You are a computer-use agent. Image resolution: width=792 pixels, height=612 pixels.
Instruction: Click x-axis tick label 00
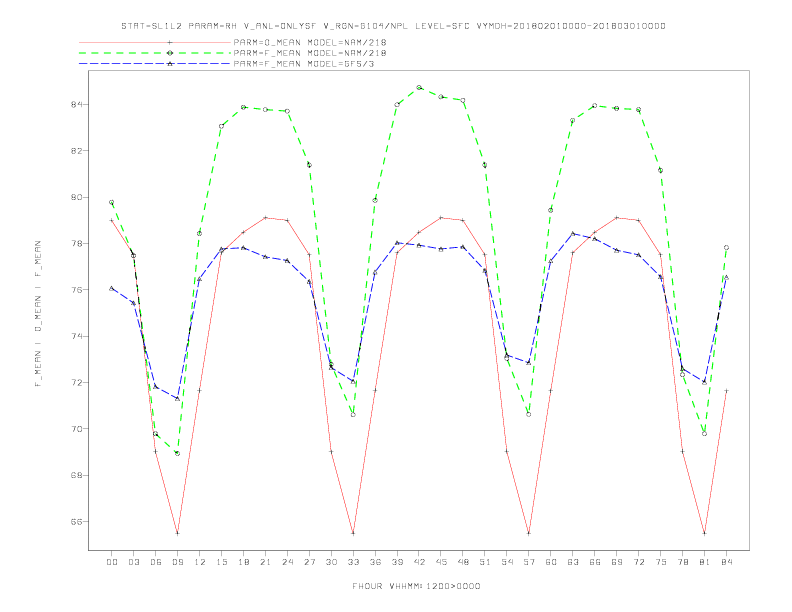click(x=112, y=562)
